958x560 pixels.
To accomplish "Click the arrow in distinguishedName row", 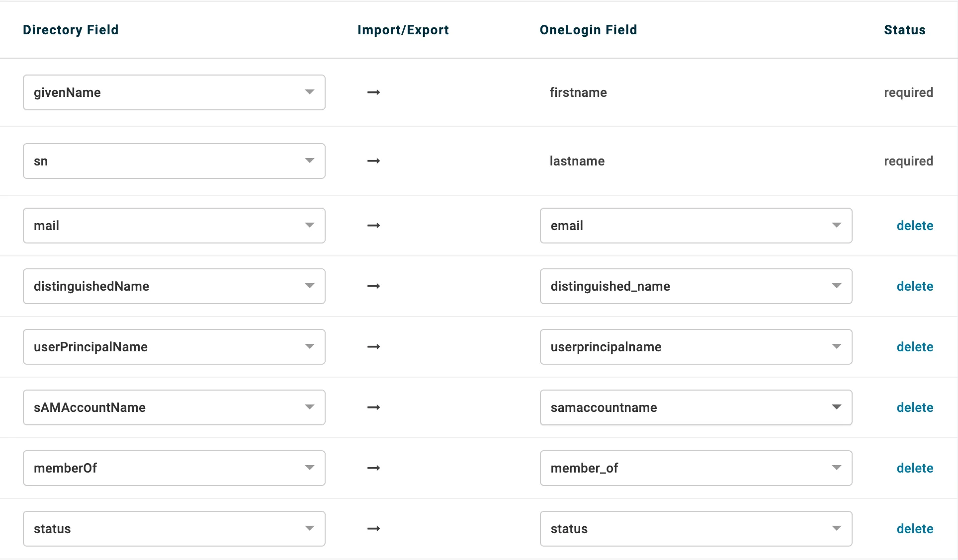I will 373,286.
